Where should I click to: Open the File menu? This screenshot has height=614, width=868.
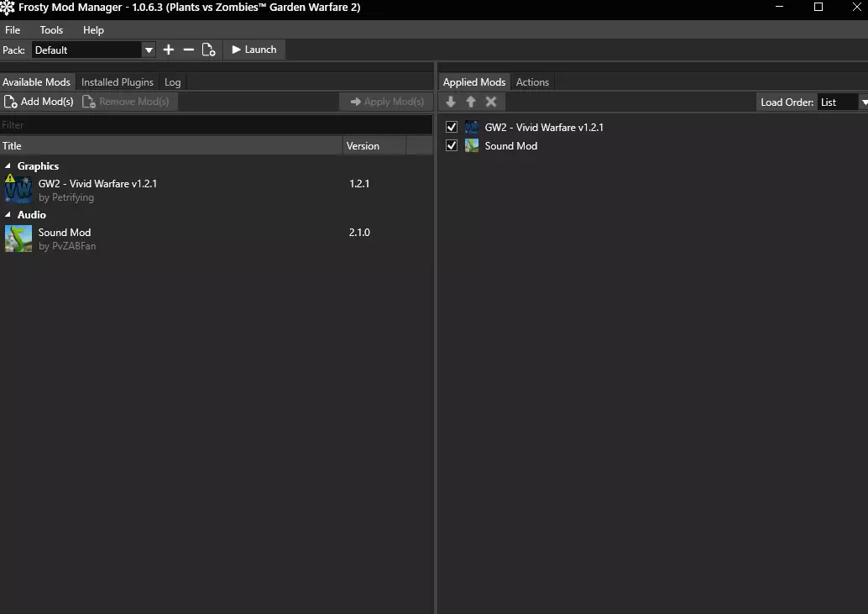click(13, 30)
